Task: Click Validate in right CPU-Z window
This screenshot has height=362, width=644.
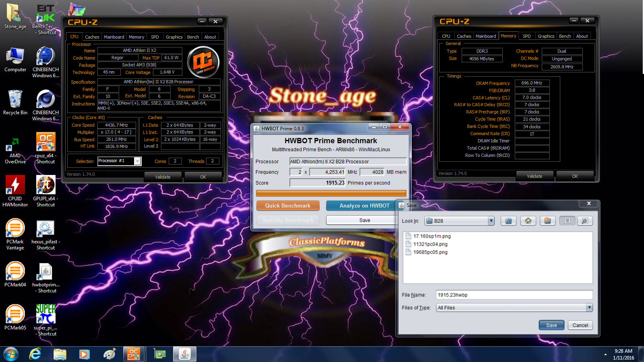Action: pos(535,176)
